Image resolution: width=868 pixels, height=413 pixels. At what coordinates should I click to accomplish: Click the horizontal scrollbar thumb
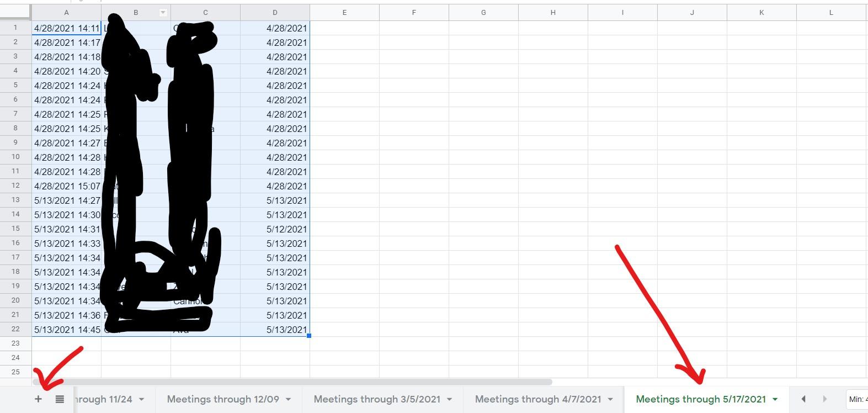coord(292,382)
